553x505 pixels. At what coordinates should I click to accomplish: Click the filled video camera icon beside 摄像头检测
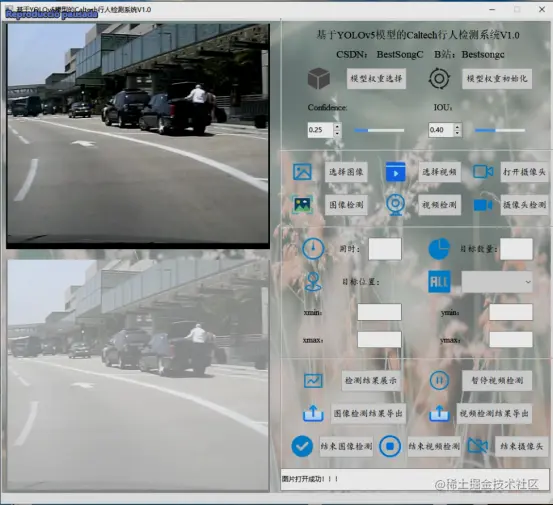483,205
